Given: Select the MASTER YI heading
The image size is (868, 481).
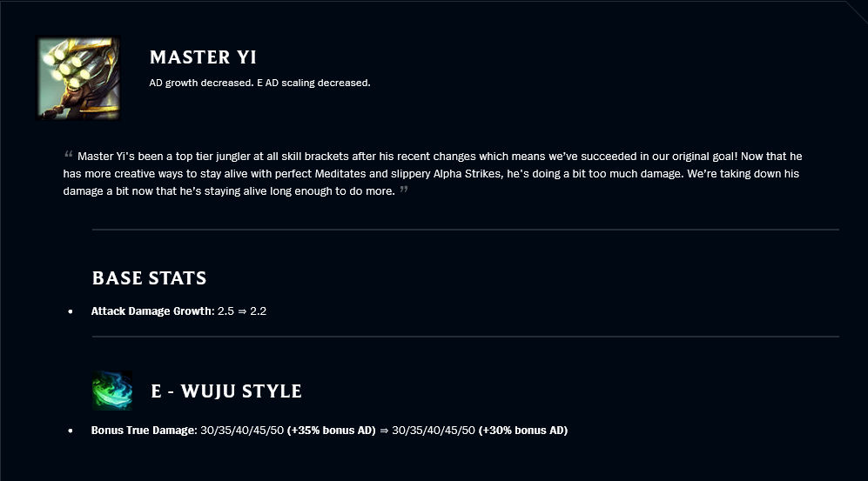Looking at the screenshot, I should coord(203,57).
